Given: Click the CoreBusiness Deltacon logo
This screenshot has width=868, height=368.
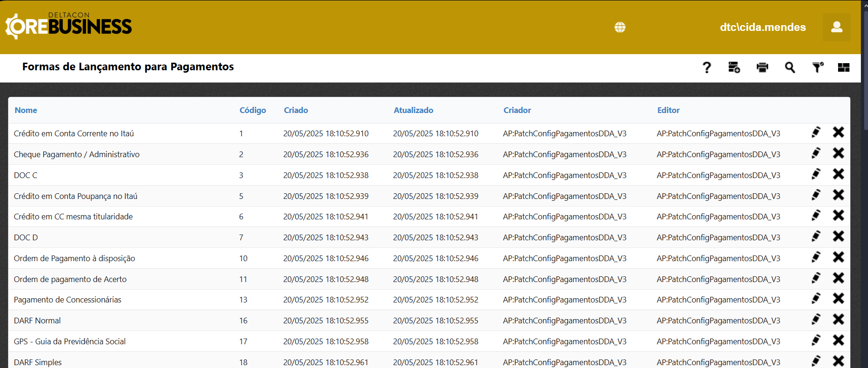Looking at the screenshot, I should click(x=68, y=26).
